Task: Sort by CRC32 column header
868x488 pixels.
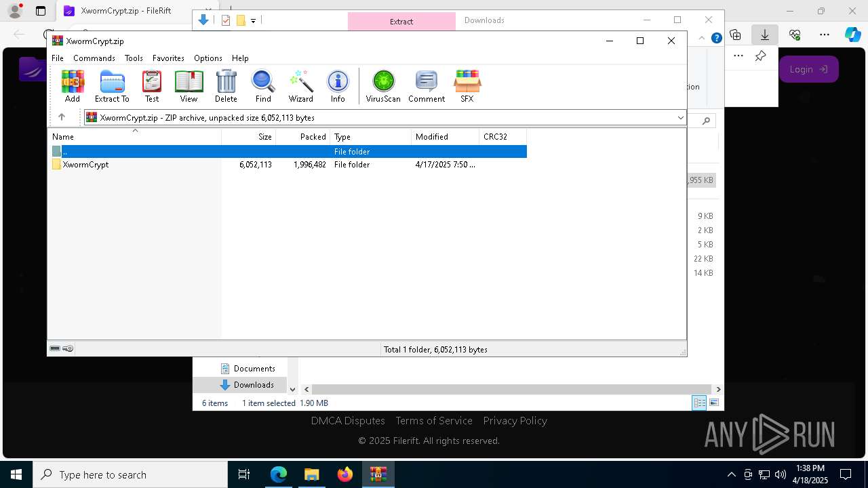Action: [x=502, y=137]
